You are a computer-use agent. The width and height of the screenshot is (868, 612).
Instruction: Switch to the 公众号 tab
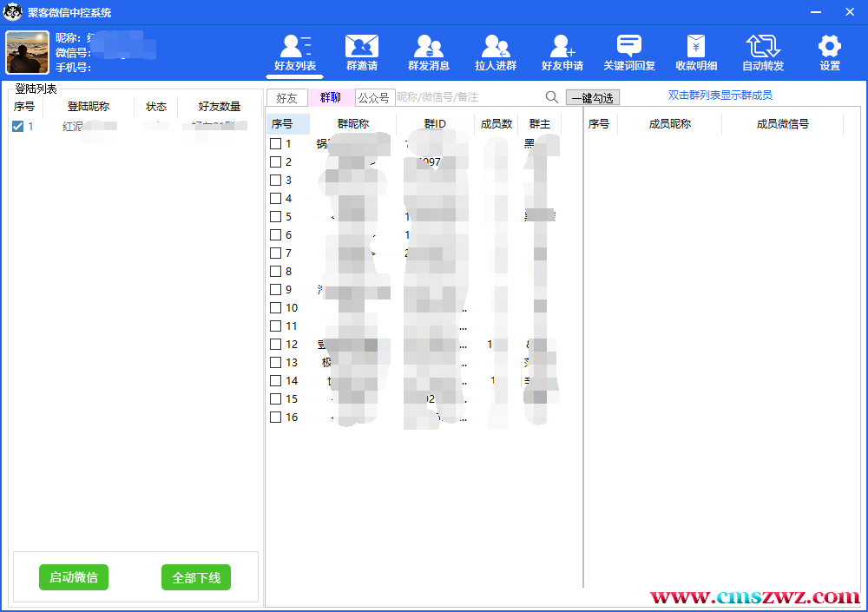tap(374, 98)
